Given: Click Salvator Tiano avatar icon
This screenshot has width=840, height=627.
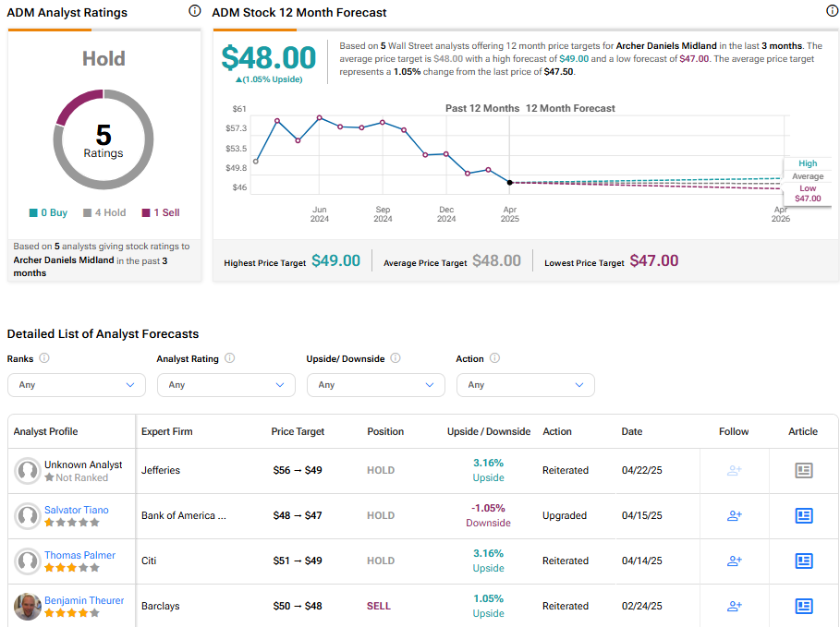Looking at the screenshot, I should click(x=28, y=515).
